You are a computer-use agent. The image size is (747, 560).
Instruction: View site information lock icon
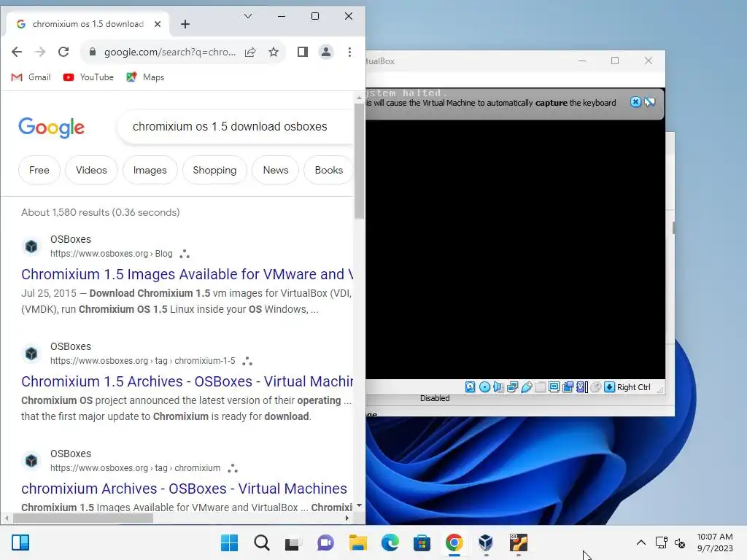coord(93,52)
